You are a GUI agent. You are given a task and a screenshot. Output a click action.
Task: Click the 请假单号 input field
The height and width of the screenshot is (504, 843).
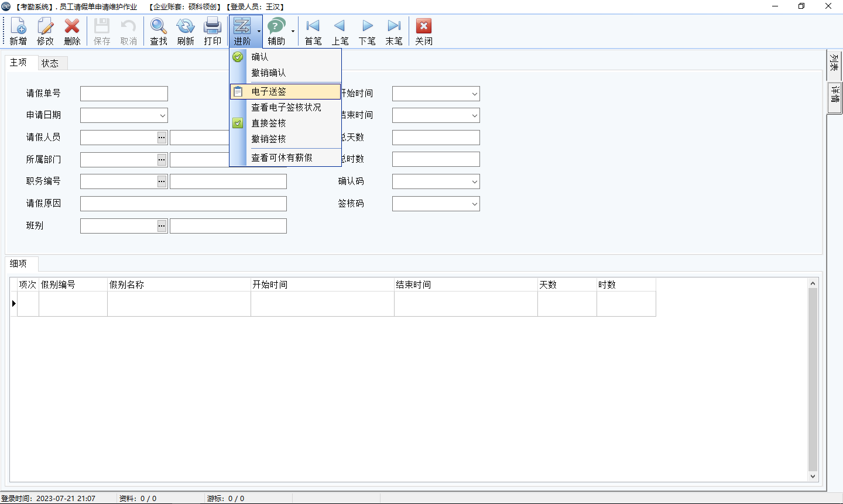[x=124, y=94]
